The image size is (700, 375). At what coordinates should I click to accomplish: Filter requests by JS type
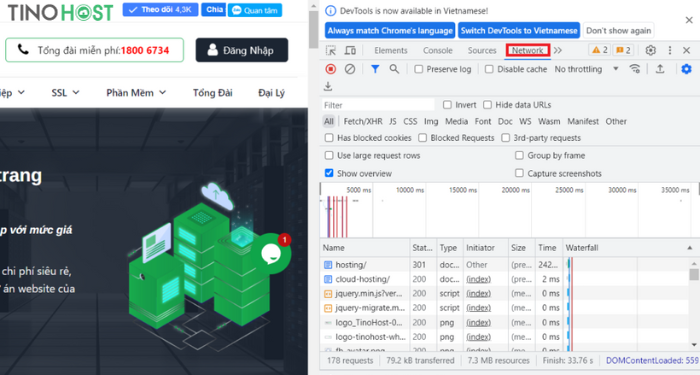coord(392,121)
